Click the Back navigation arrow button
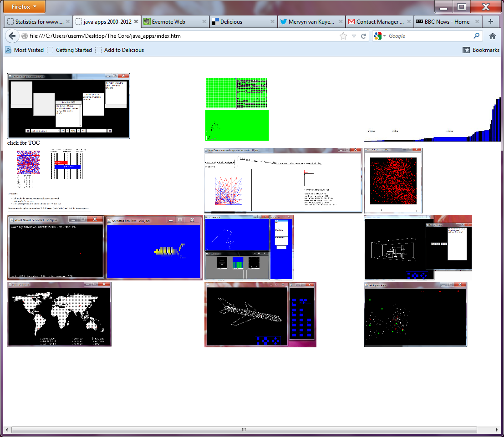Image resolution: width=504 pixels, height=437 pixels. pyautogui.click(x=12, y=36)
